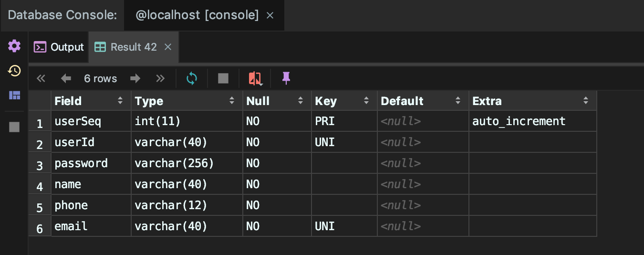Click the gray stop square in sidebar
Screen dimensions: 644x255
point(14,127)
